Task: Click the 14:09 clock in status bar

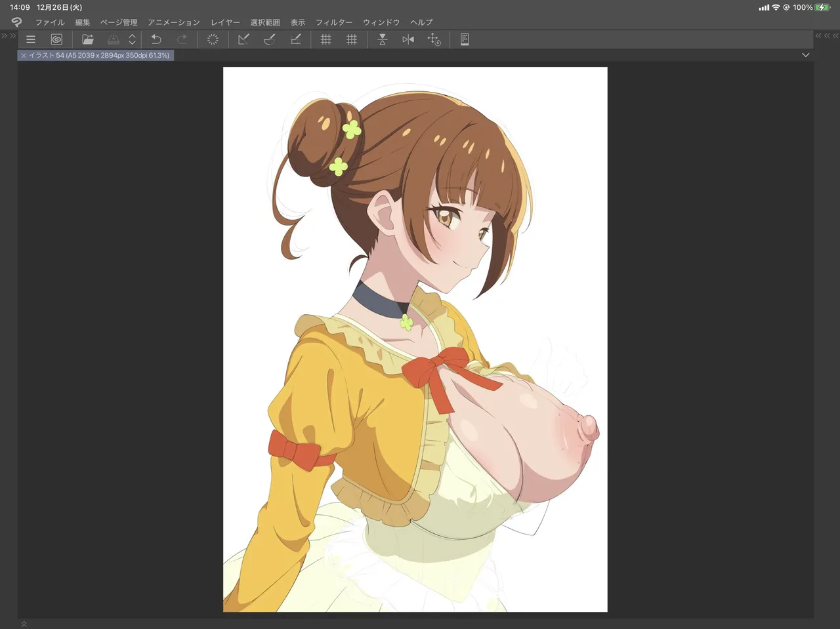Action: (x=20, y=7)
